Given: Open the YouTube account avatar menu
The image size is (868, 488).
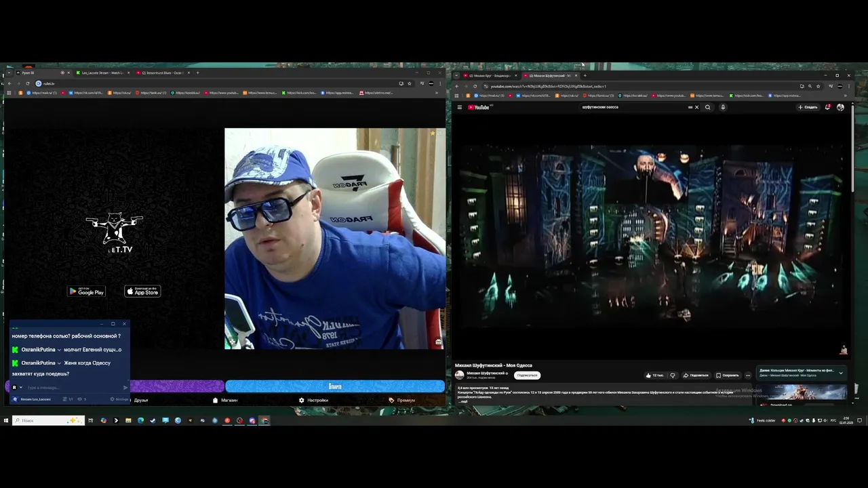Looking at the screenshot, I should (x=840, y=107).
